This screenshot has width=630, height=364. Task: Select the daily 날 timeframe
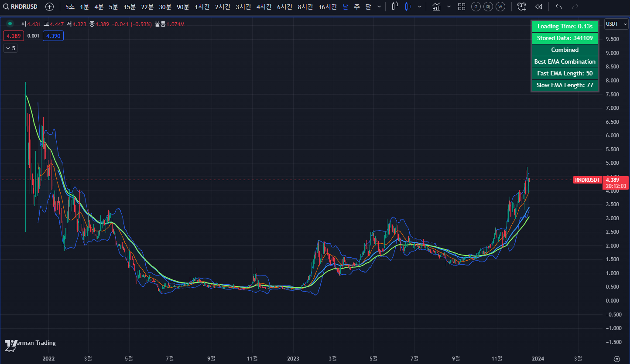(346, 7)
